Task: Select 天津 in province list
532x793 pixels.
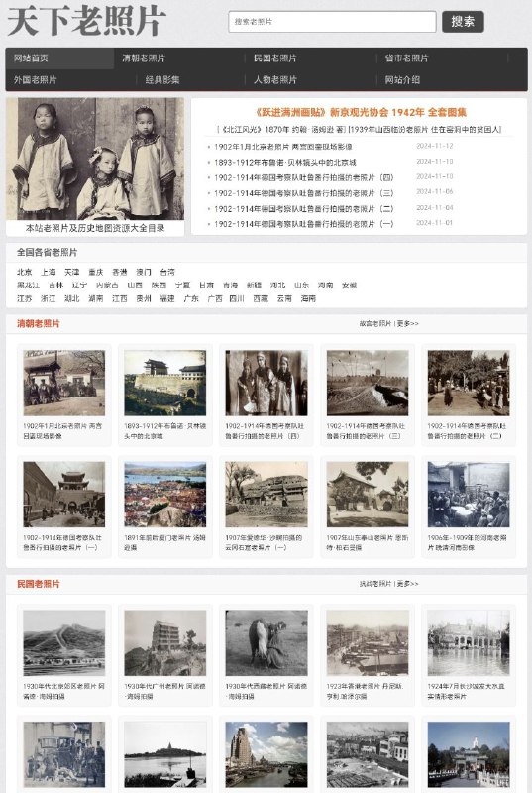Action: pyautogui.click(x=71, y=272)
